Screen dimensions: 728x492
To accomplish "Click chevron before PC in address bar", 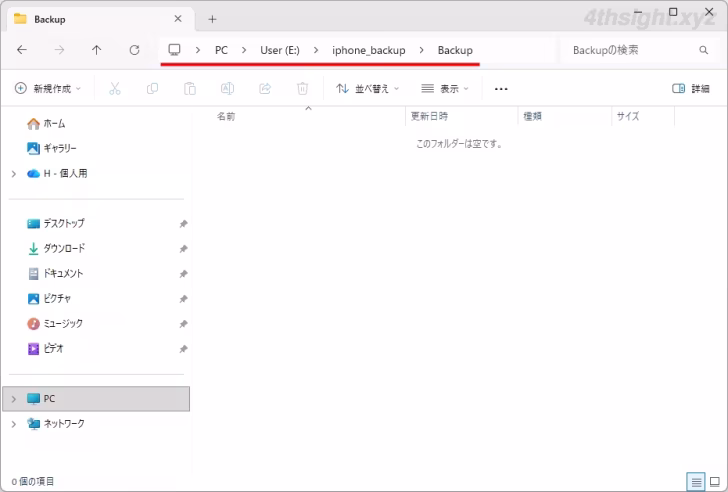I will (x=198, y=50).
